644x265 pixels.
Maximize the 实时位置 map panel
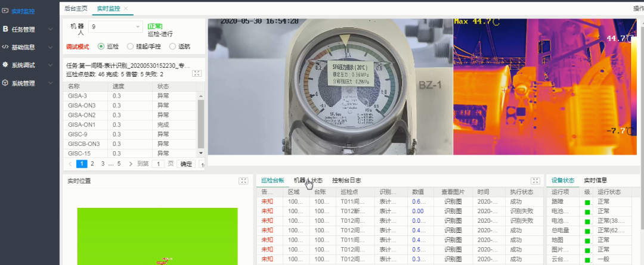[243, 180]
